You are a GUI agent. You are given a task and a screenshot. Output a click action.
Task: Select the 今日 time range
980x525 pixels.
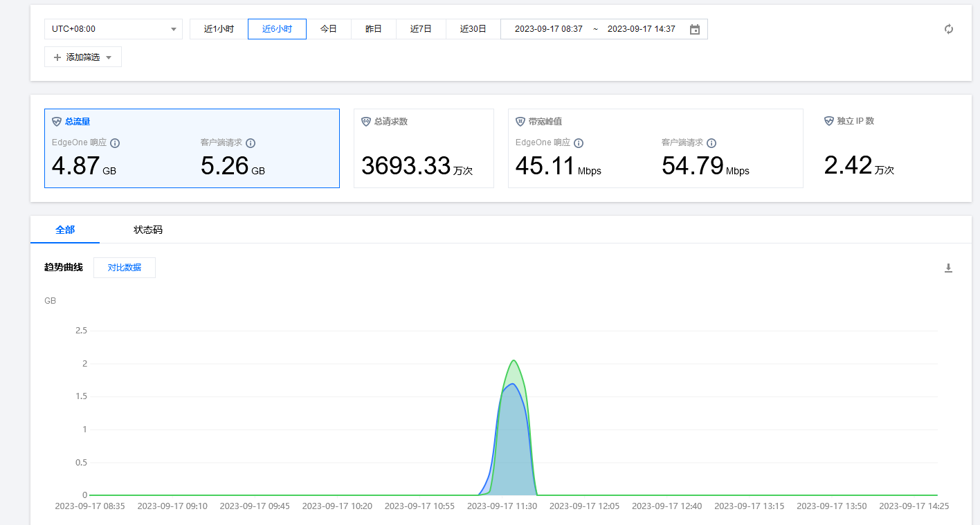click(328, 29)
